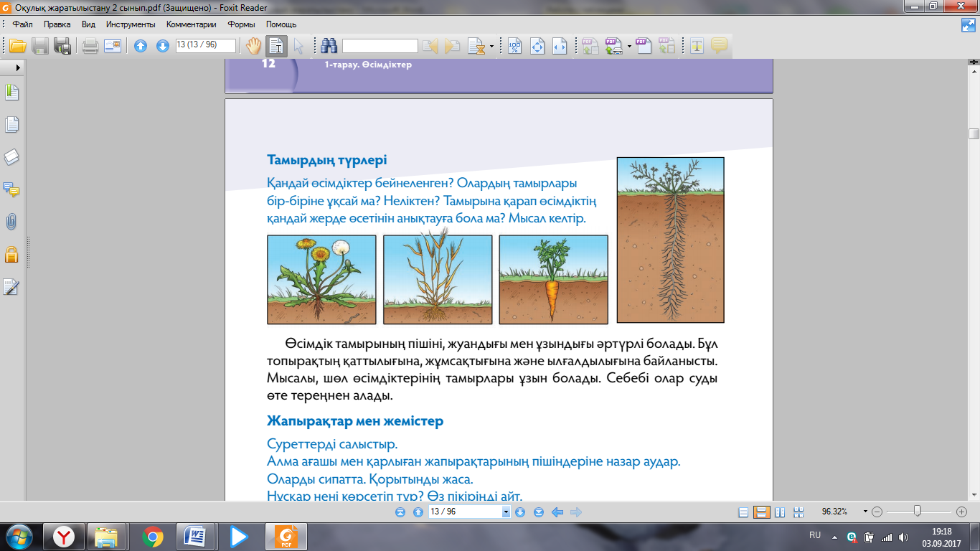Open the Signatures panel in sidebar

pyautogui.click(x=11, y=287)
